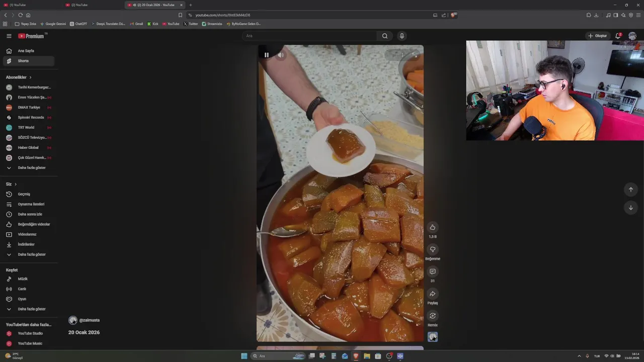Screen dimensions: 644x362
Task: Expand subscriptions with Daha fazla göster
Action: (x=29, y=167)
